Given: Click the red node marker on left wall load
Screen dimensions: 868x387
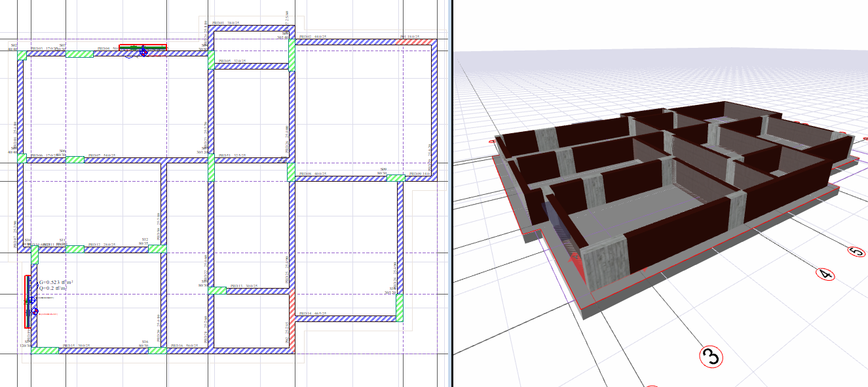Looking at the screenshot, I should click(x=35, y=312).
